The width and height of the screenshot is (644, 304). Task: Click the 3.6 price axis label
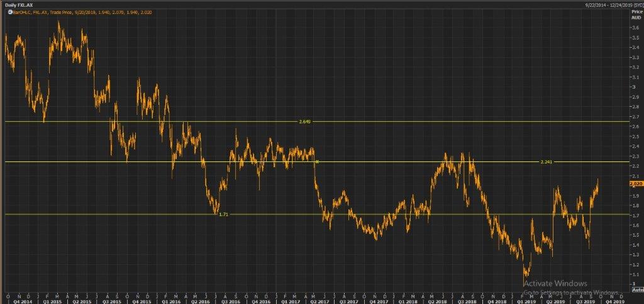(635, 28)
